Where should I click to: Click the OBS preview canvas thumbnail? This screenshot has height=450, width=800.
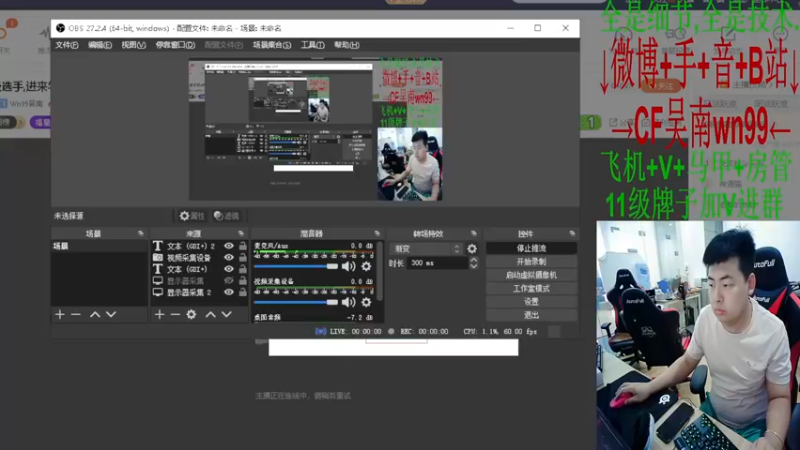click(x=315, y=130)
